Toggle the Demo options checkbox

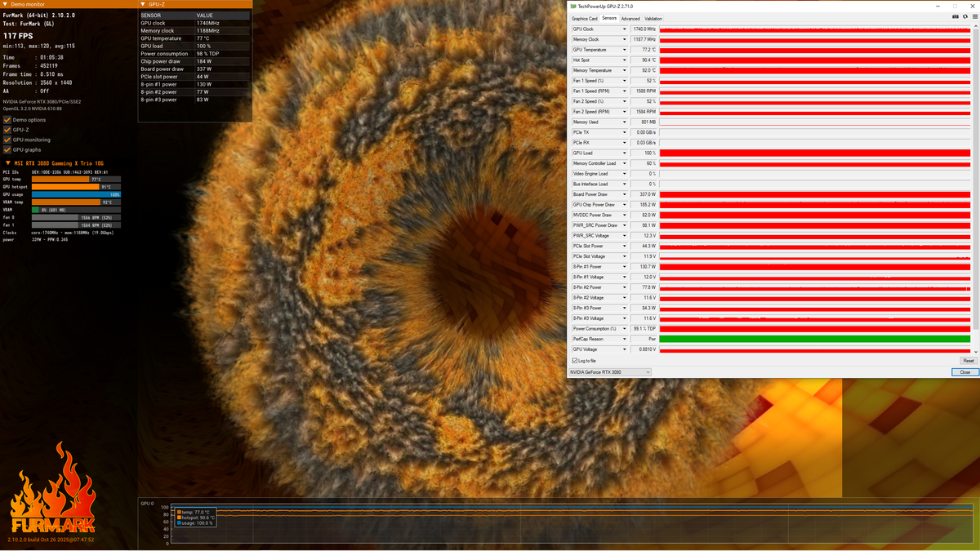[7, 120]
